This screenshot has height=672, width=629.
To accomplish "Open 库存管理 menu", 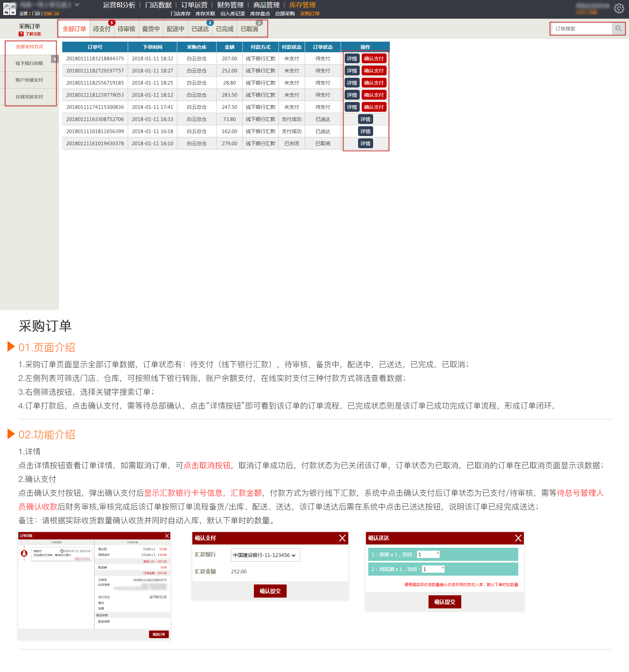I will coord(302,5).
